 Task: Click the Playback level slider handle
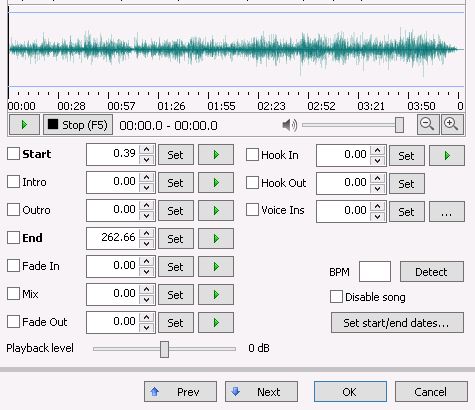[x=164, y=349]
